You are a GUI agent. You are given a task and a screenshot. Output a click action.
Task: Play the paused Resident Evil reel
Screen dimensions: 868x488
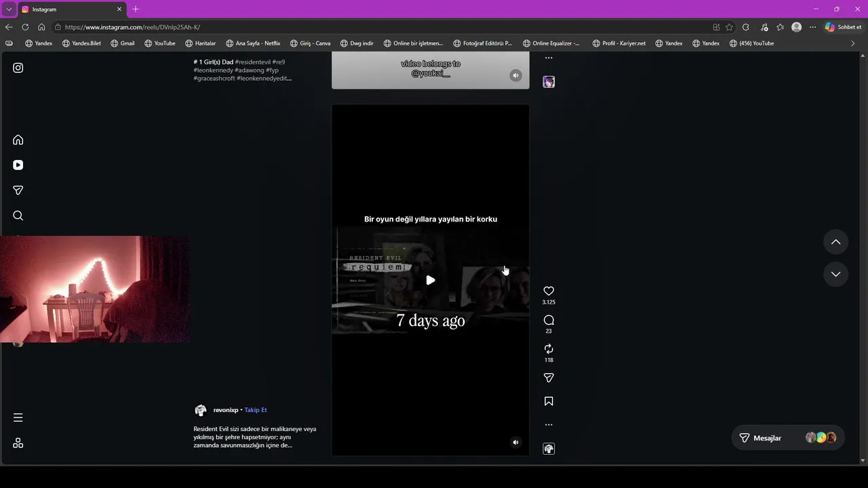click(431, 280)
